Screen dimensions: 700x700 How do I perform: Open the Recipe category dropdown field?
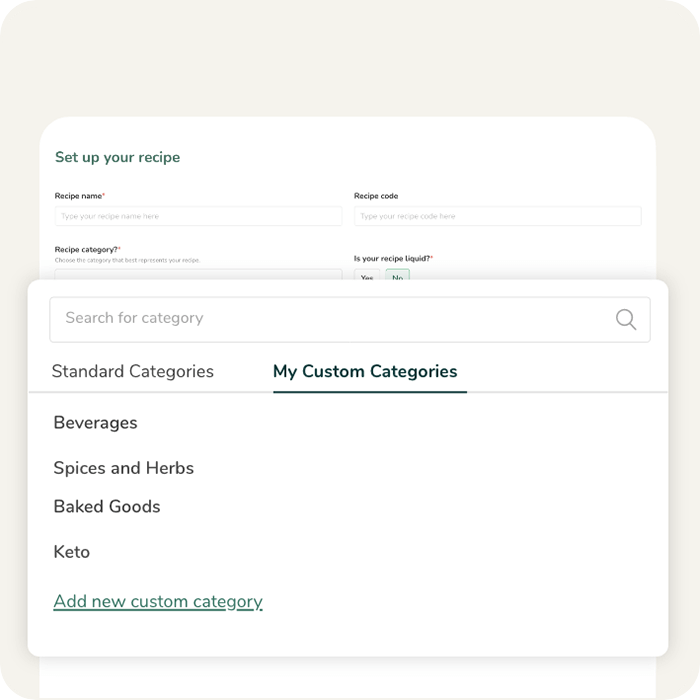[x=198, y=274]
